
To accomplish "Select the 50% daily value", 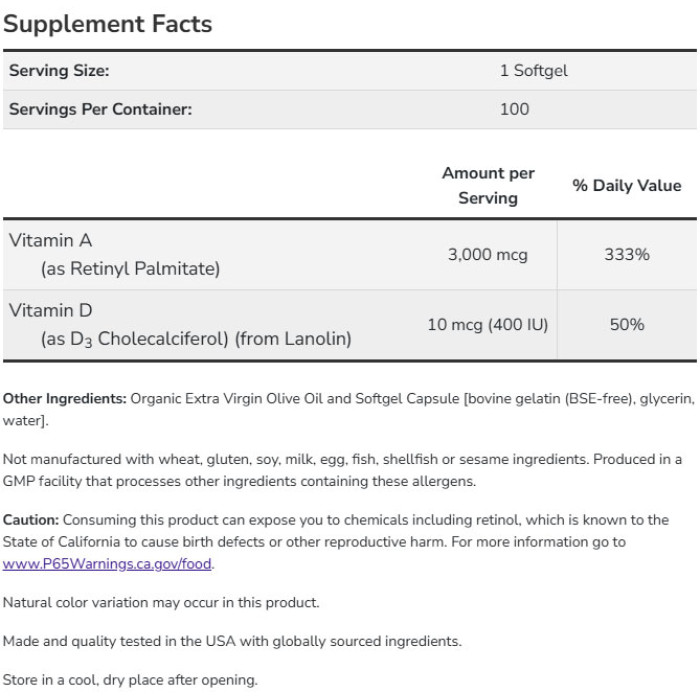I will 626,324.
